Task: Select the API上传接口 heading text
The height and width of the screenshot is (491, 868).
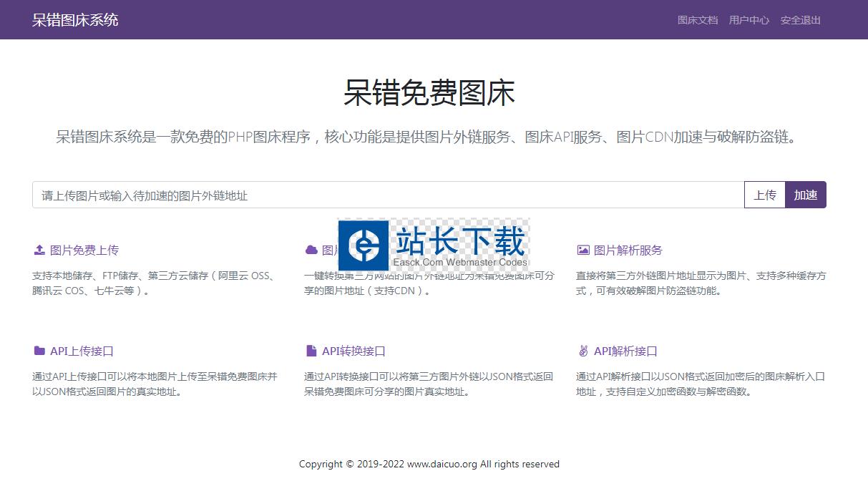Action: pos(82,351)
